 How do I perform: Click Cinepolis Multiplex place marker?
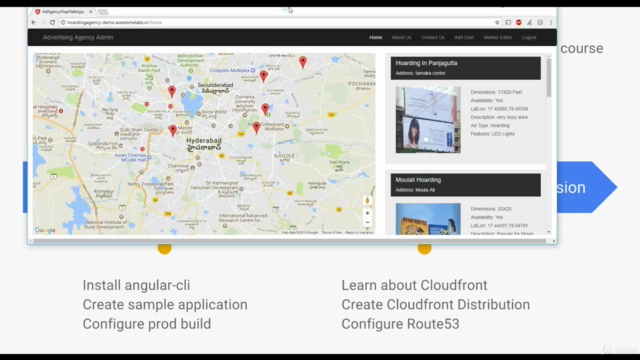(x=253, y=71)
